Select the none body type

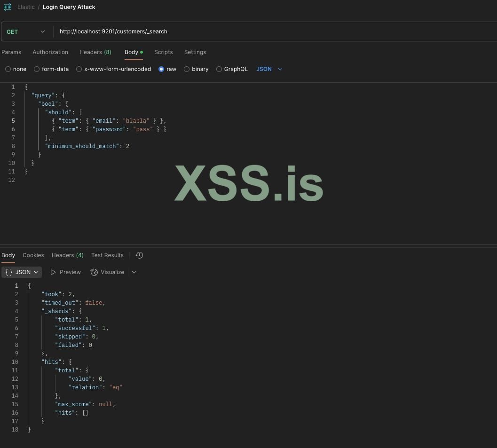coord(8,69)
